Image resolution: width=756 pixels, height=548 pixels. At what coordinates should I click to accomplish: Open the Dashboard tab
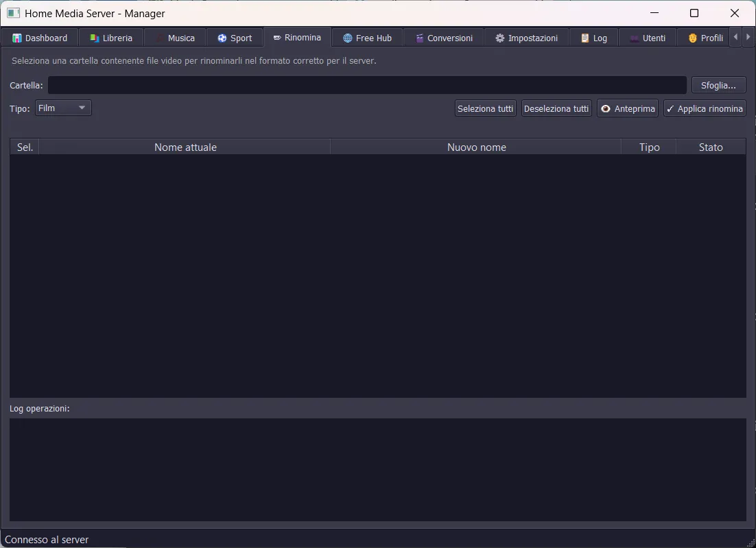(40, 38)
